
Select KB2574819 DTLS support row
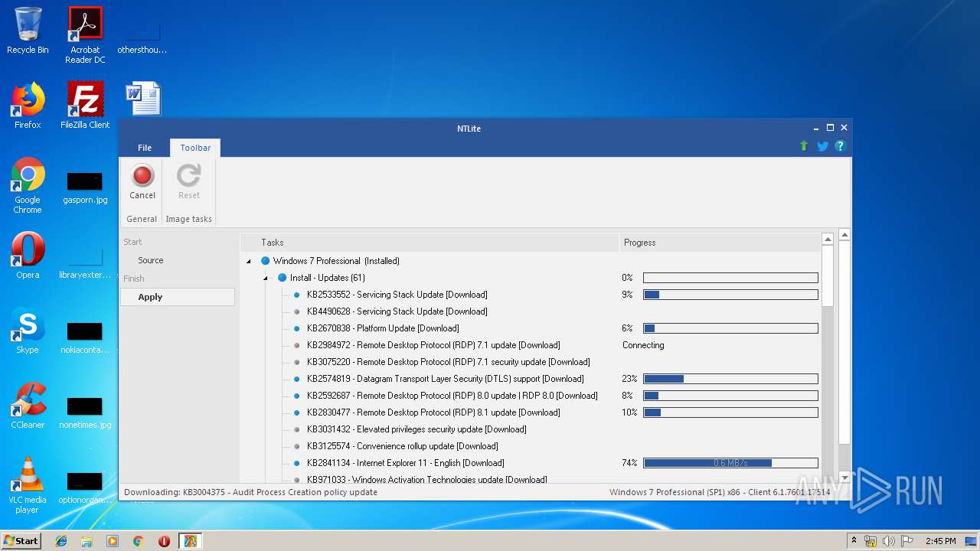pos(446,379)
